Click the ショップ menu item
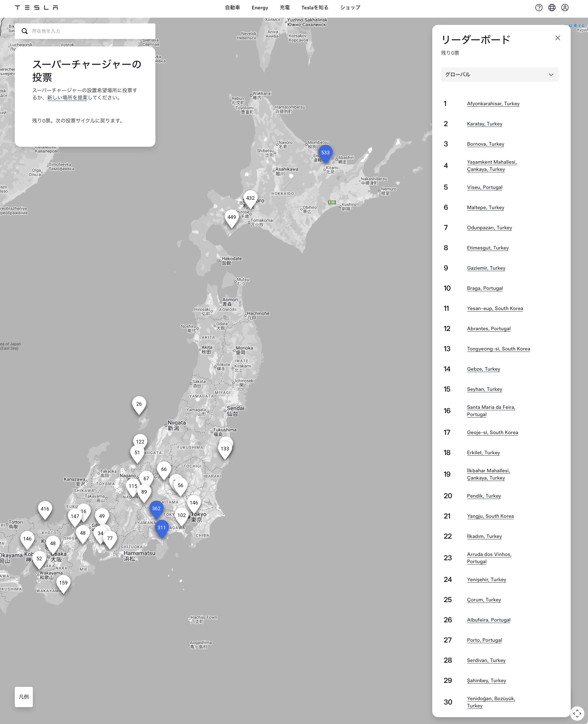588x724 pixels. coord(350,8)
